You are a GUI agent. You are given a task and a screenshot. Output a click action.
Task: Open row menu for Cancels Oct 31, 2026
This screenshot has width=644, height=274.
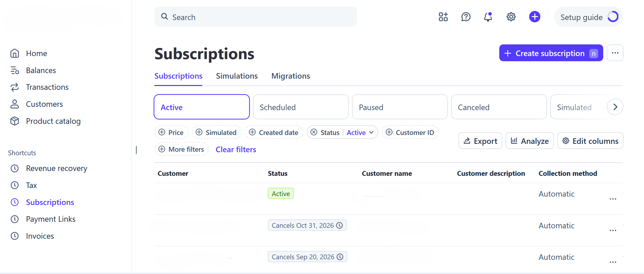coord(613,230)
